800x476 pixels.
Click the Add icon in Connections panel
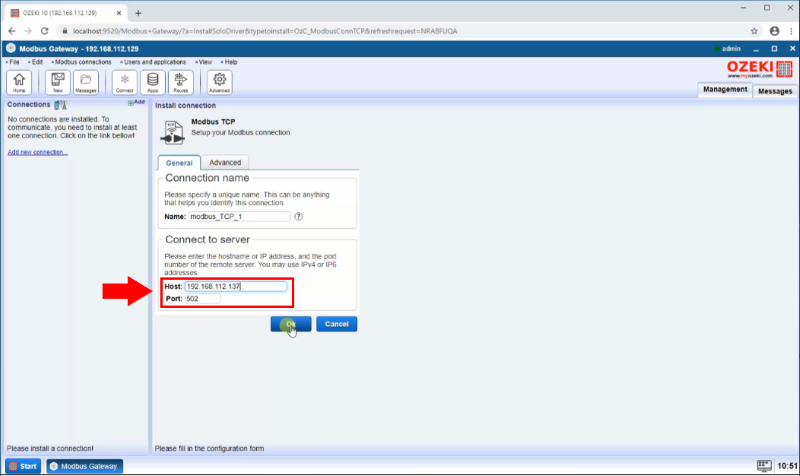(136, 103)
